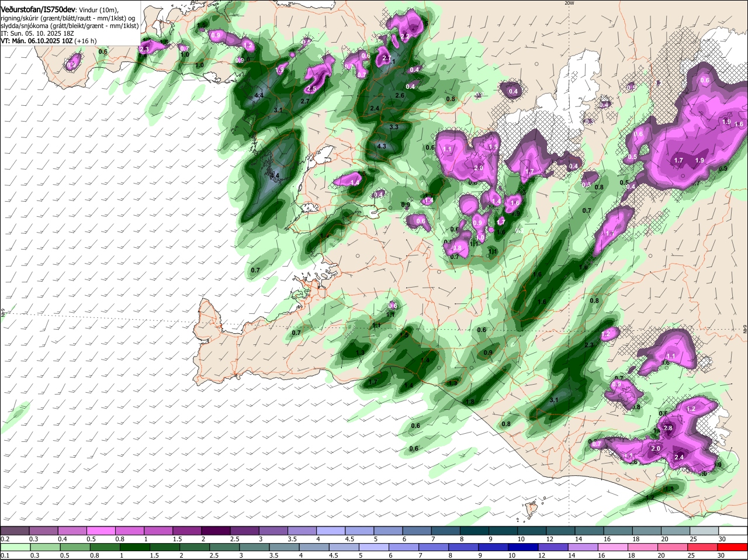The width and height of the screenshot is (748, 560).
Task: Click the 'slydda/snjókoma' legend description line
Action: click(70, 26)
